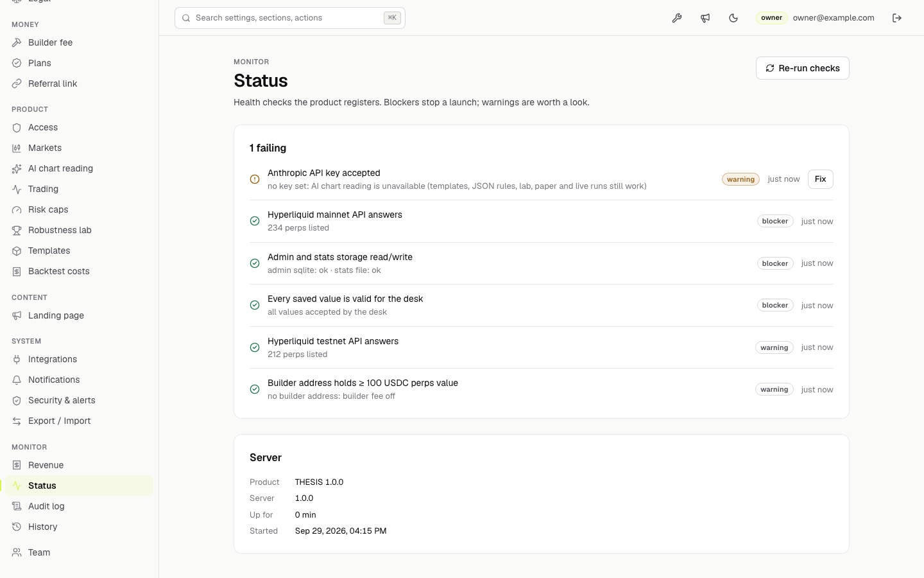Click the green check beside Admin and stats storage
The width and height of the screenshot is (924, 578).
click(255, 263)
